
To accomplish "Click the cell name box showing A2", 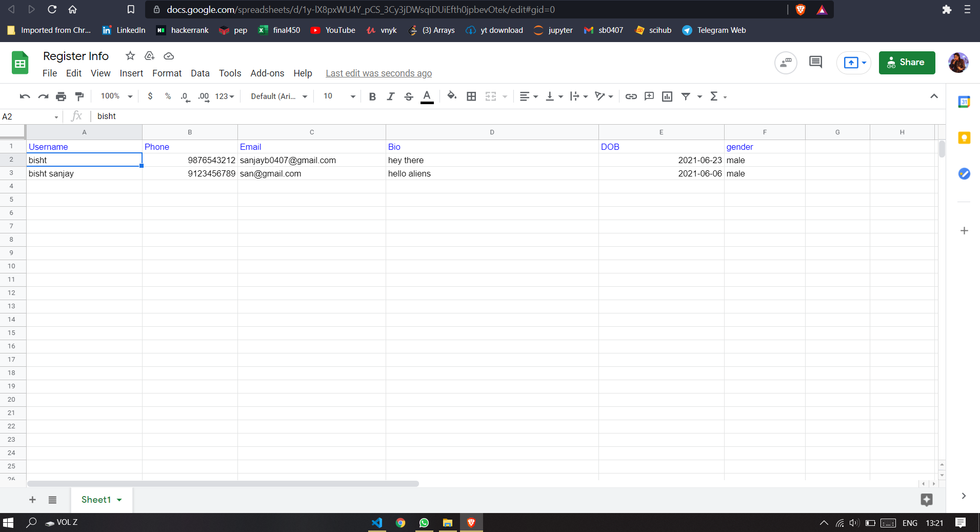I will pos(31,116).
